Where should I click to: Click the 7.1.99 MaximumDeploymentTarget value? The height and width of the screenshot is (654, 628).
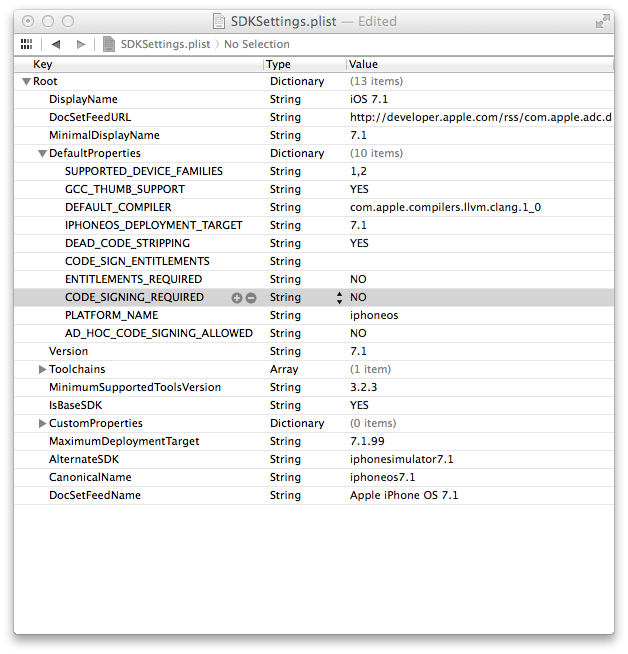(x=367, y=441)
